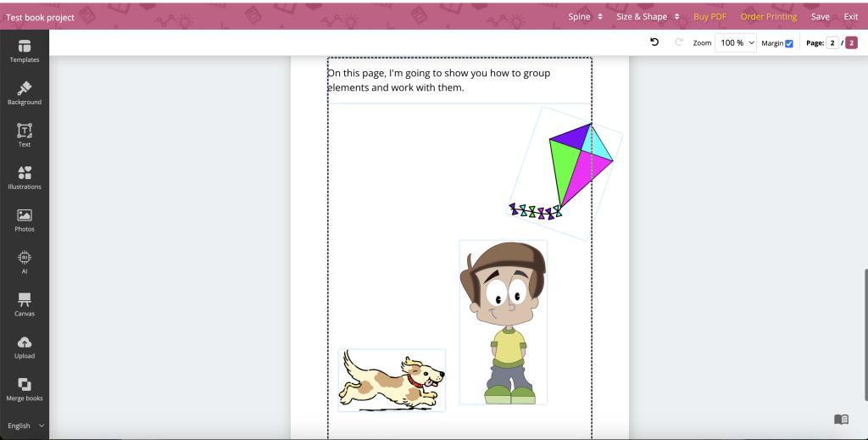Open the Spine dropdown
The image size is (868, 440).
[x=585, y=17]
